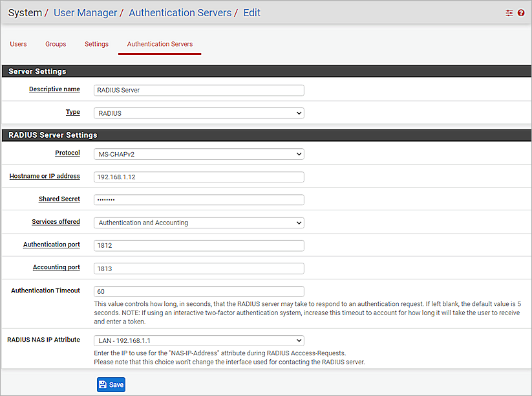This screenshot has height=396, width=532.
Task: Click the floppy disk icon on Save button
Action: pyautogui.click(x=103, y=384)
